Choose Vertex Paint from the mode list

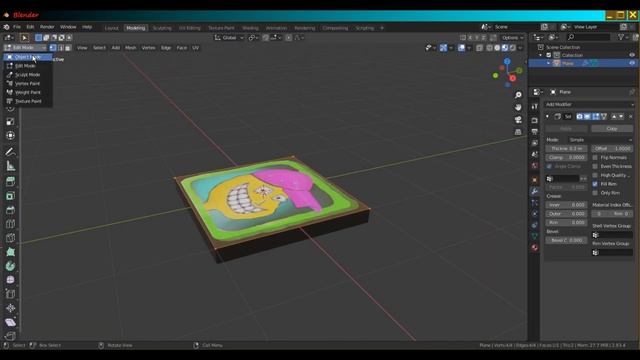click(x=28, y=84)
